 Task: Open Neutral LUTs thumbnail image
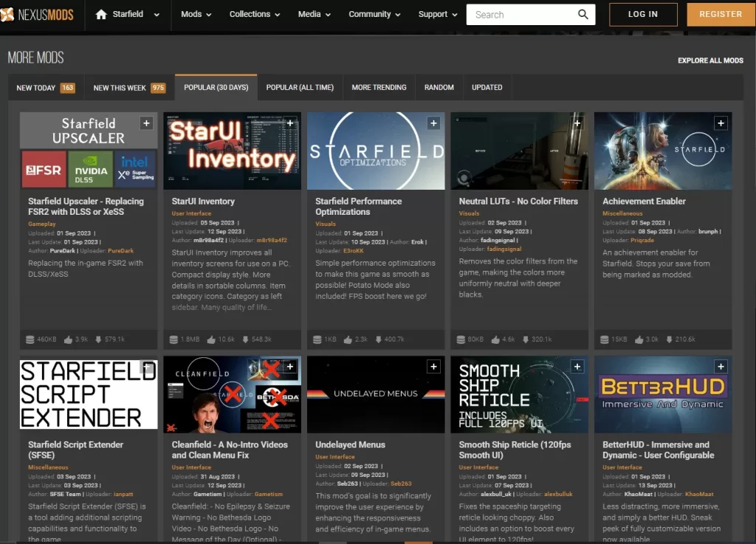519,151
